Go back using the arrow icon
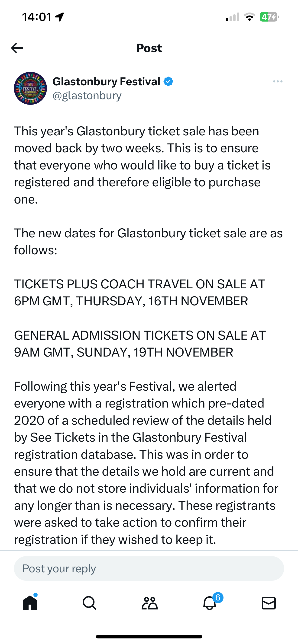298x644 pixels. click(17, 48)
